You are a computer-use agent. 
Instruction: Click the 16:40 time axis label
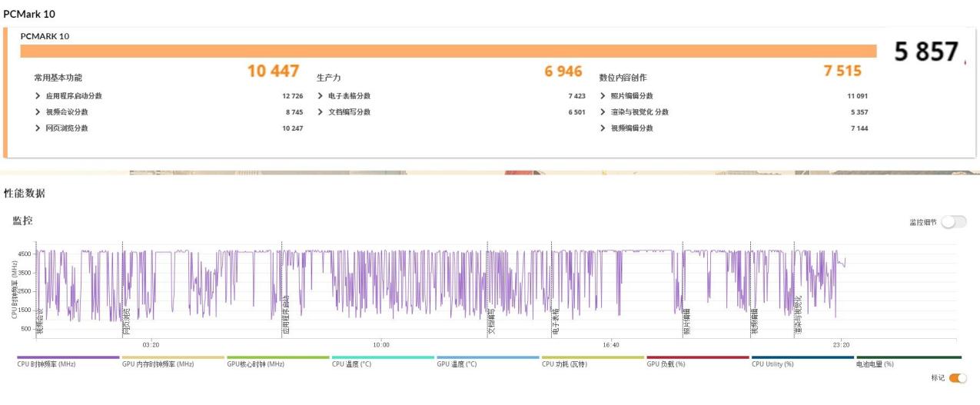611,345
